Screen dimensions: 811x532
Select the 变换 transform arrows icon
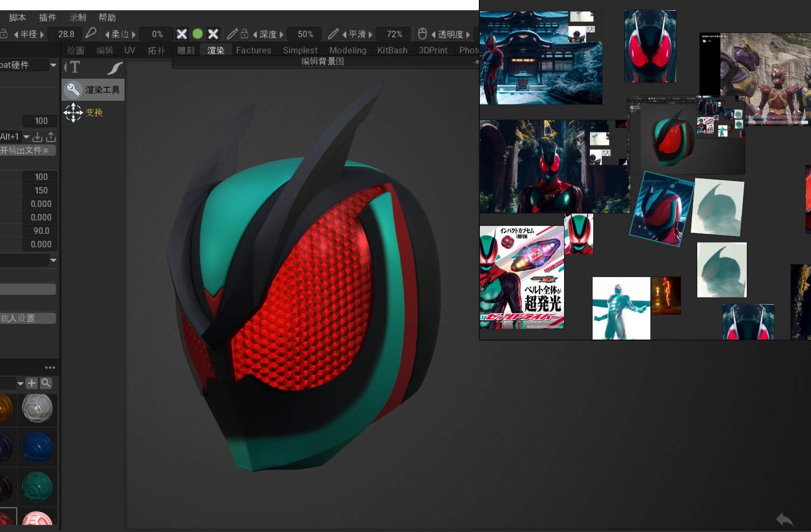point(73,113)
